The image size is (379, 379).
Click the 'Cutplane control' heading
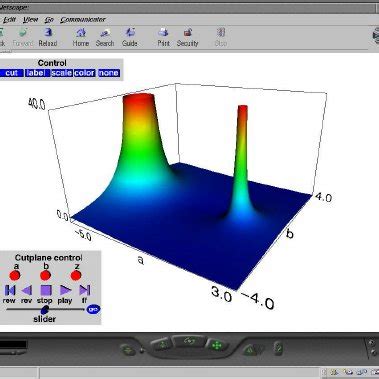49,258
